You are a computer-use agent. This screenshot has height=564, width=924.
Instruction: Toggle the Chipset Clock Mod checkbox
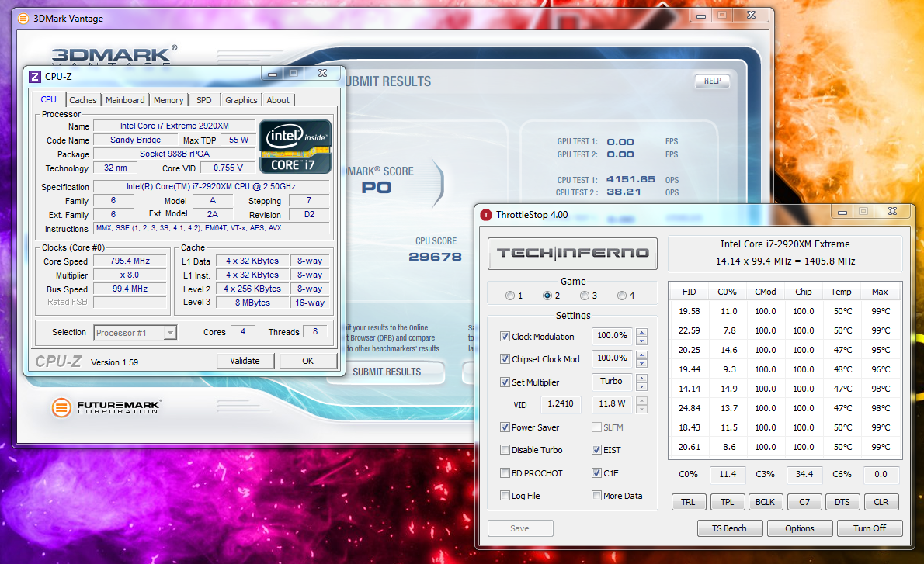505,358
